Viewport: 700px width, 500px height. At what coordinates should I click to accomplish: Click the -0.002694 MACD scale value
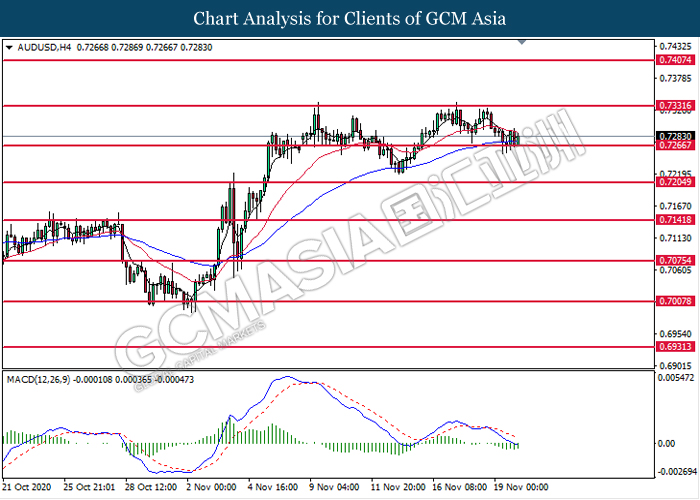pos(675,472)
